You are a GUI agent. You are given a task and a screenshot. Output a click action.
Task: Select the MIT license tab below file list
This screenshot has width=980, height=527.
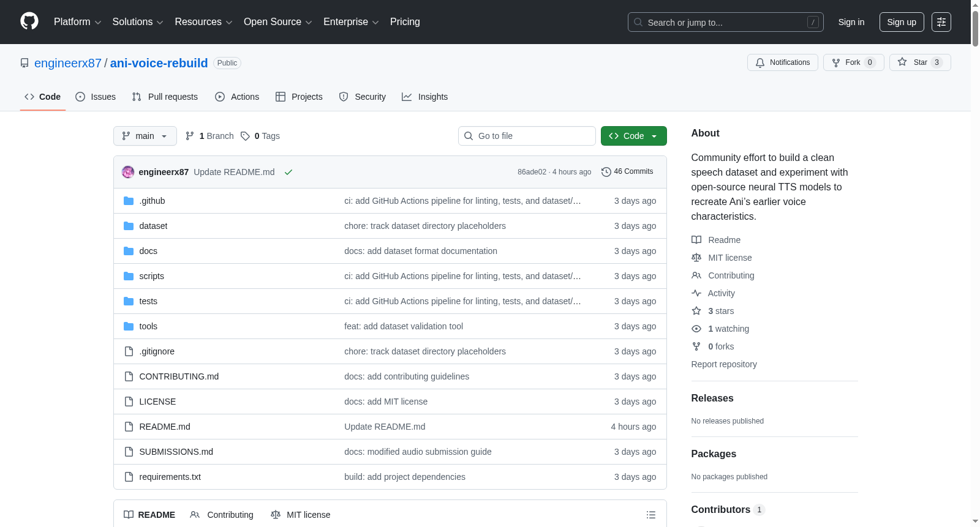coord(301,515)
